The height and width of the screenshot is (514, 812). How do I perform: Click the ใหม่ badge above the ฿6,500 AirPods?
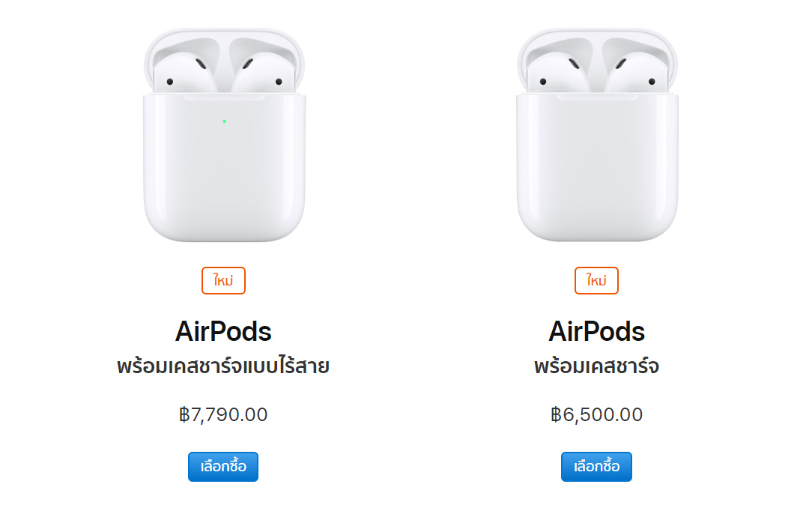tap(596, 280)
